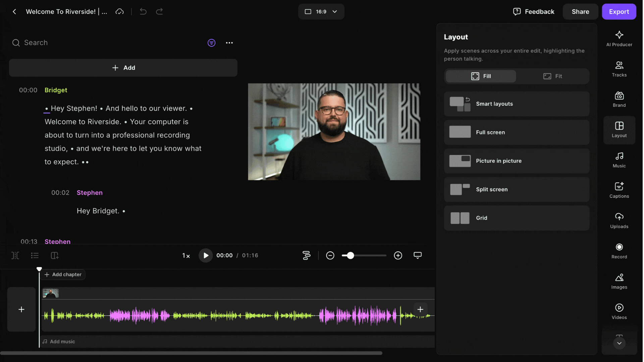The height and width of the screenshot is (362, 644).
Task: Click the Add chapter button
Action: (x=63, y=275)
